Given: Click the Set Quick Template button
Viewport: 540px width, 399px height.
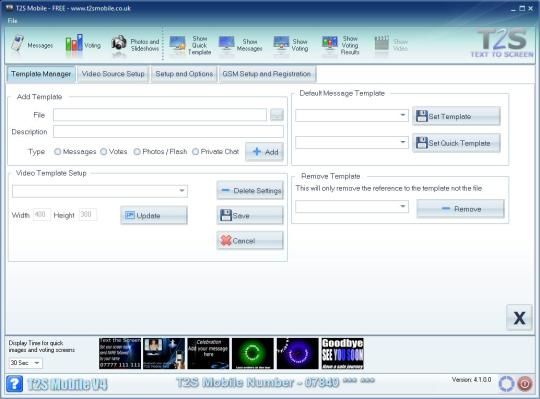Looking at the screenshot, I should coord(456,143).
